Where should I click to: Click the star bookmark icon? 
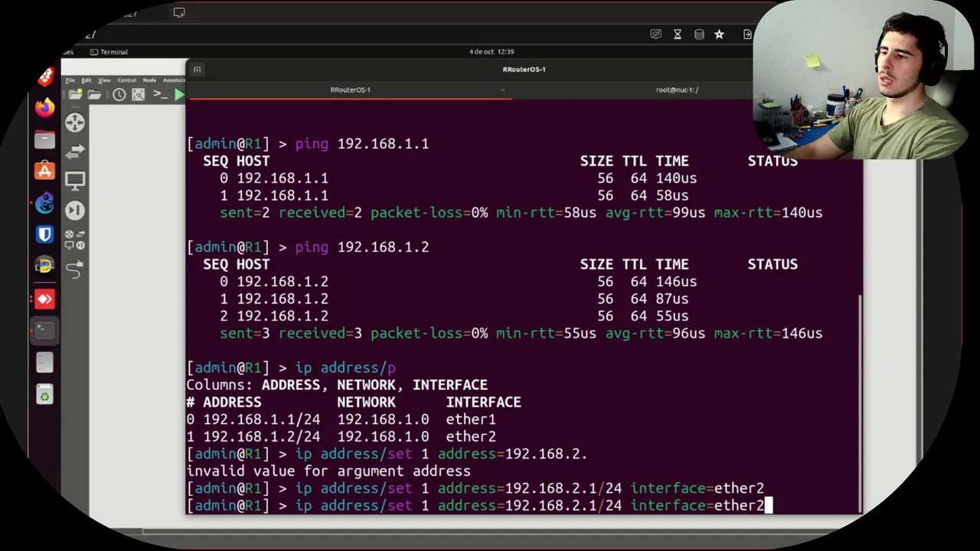[x=719, y=34]
